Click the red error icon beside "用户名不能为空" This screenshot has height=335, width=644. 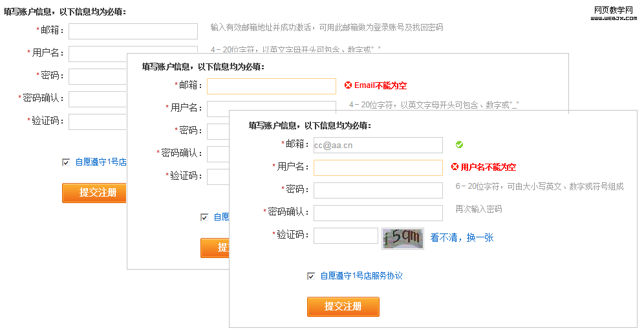455,167
